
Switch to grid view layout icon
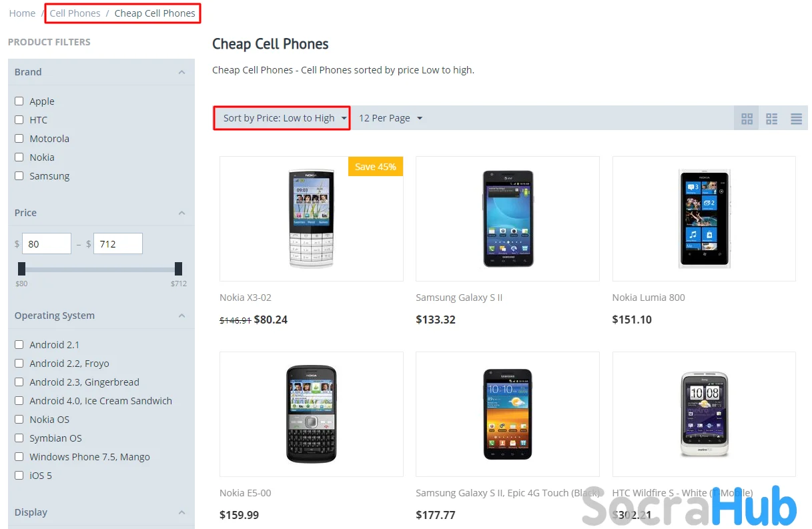click(747, 119)
